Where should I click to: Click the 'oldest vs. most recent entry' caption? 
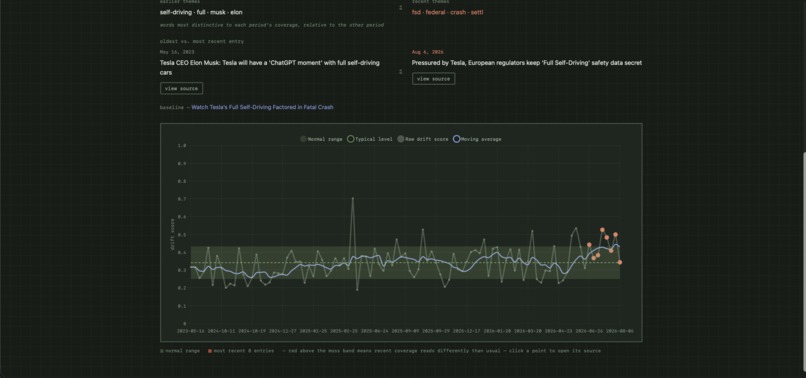(x=202, y=41)
